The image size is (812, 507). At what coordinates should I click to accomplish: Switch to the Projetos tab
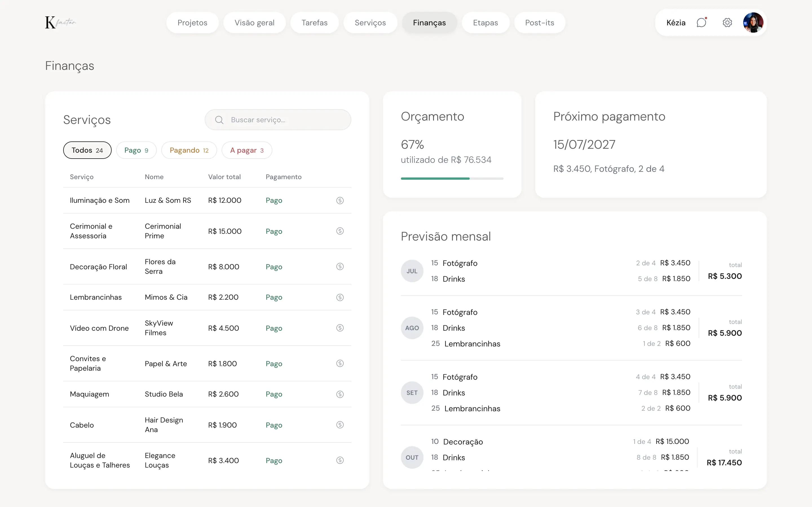[x=192, y=23]
